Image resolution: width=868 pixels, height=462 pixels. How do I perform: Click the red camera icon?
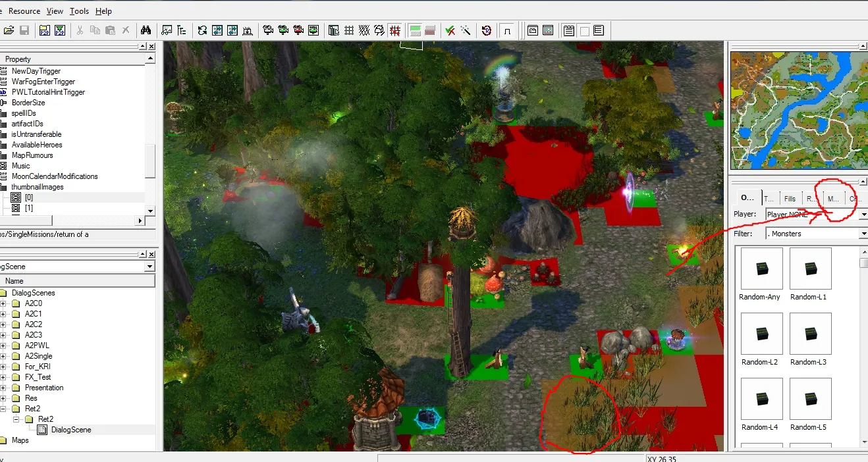298,30
